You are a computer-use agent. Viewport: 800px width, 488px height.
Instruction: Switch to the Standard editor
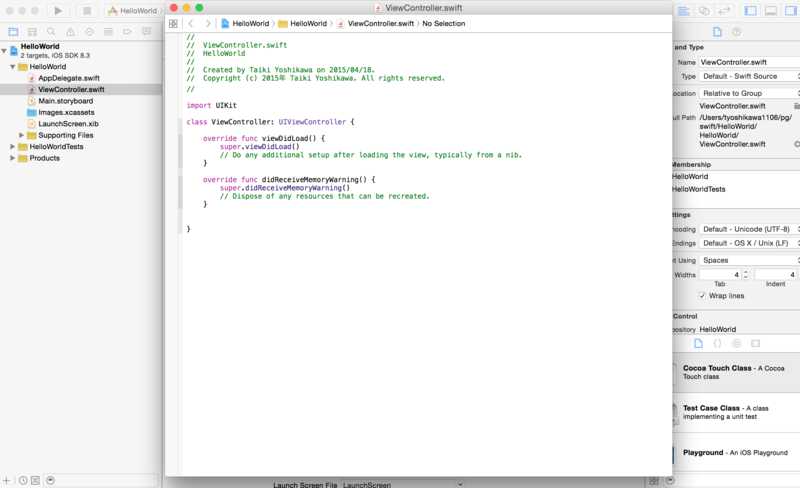(684, 11)
